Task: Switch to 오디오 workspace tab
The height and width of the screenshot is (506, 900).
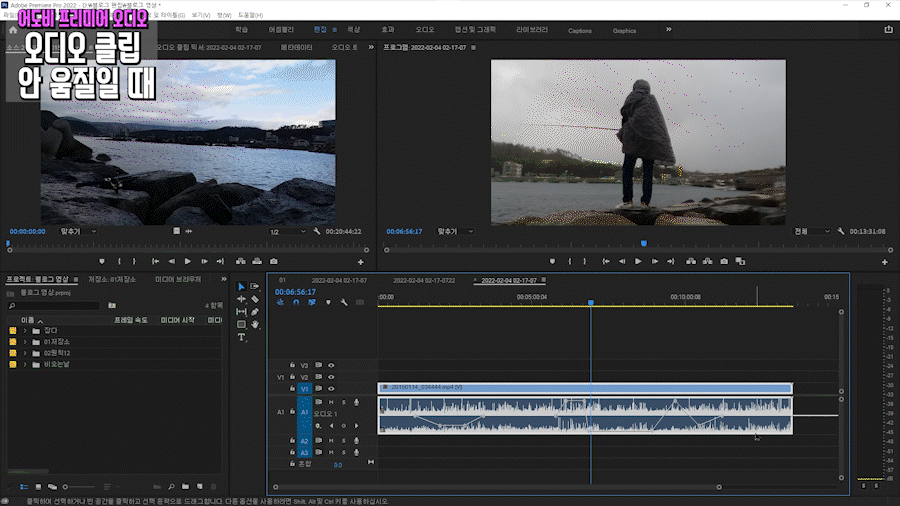Action: [x=425, y=30]
